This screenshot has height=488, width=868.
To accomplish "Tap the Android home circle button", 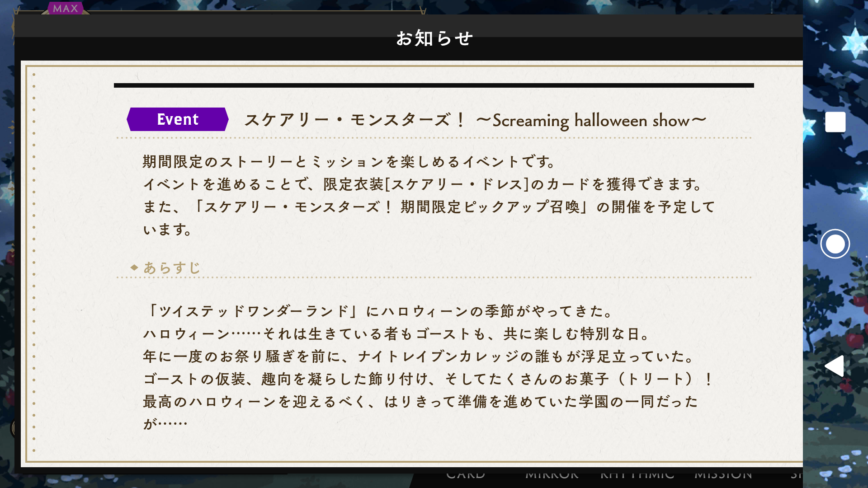I will coord(835,244).
